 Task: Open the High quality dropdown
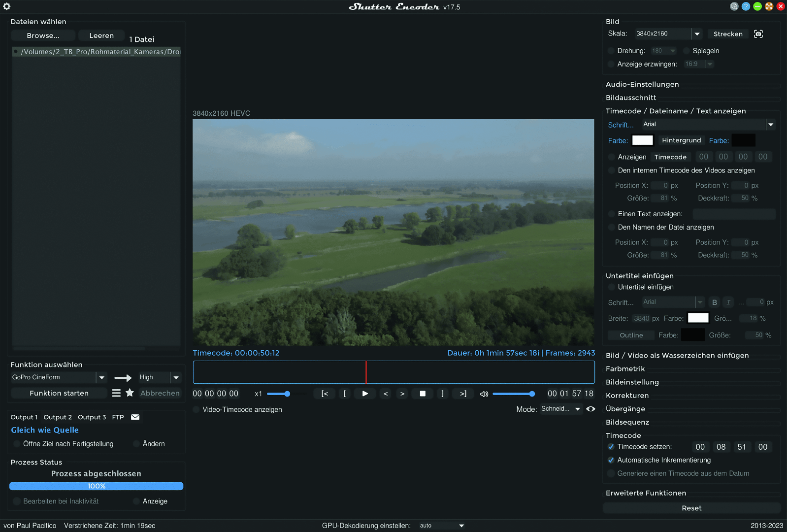pyautogui.click(x=176, y=377)
